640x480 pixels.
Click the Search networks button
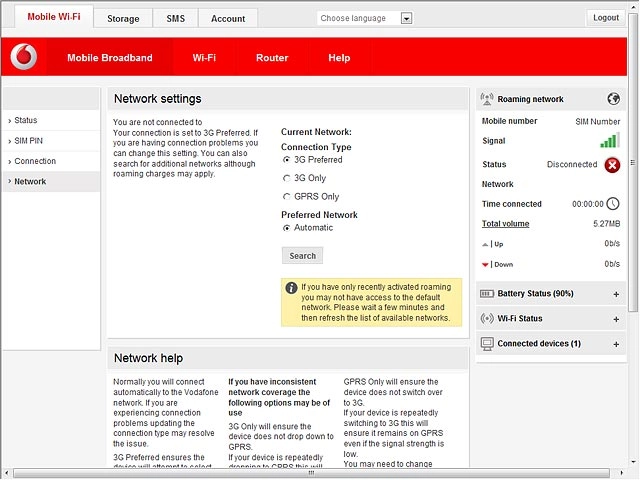point(302,256)
